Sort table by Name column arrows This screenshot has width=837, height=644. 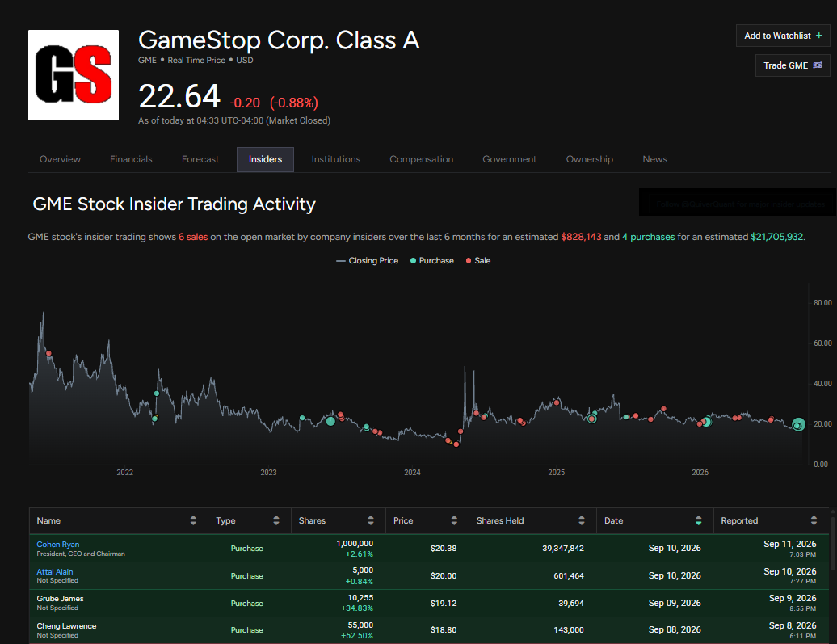pos(193,520)
